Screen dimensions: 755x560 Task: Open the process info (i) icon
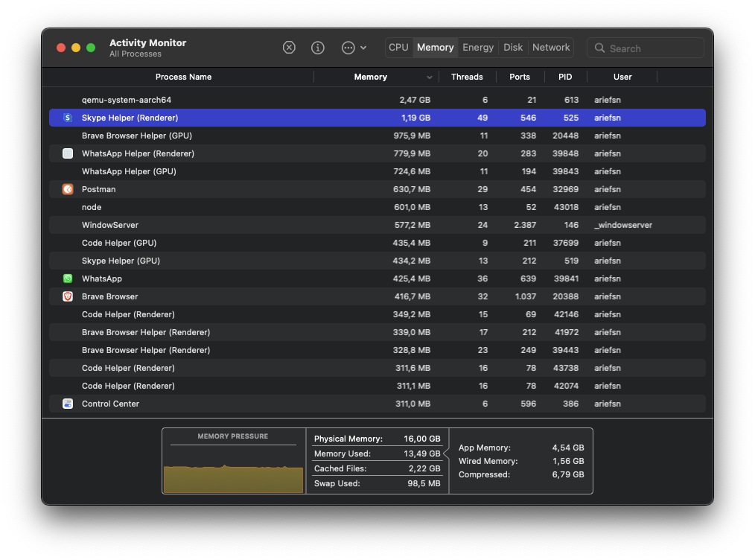(318, 47)
